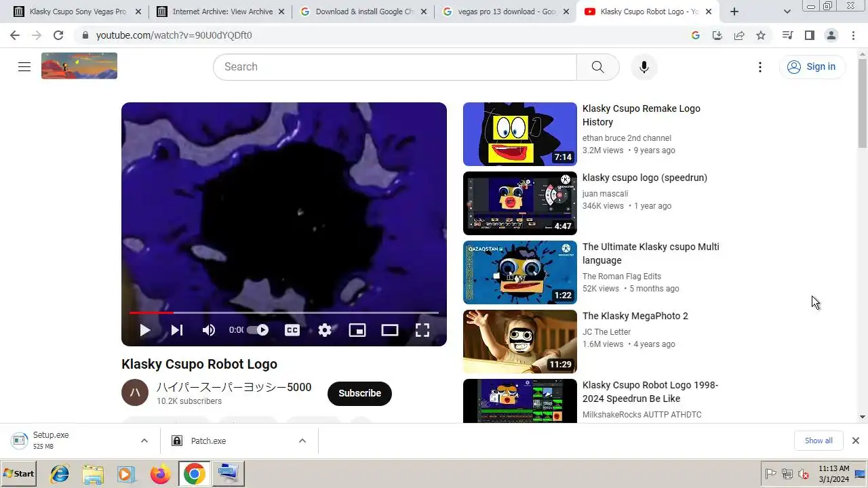Click the address bar URL
Viewport: 868px width, 488px height.
click(174, 35)
